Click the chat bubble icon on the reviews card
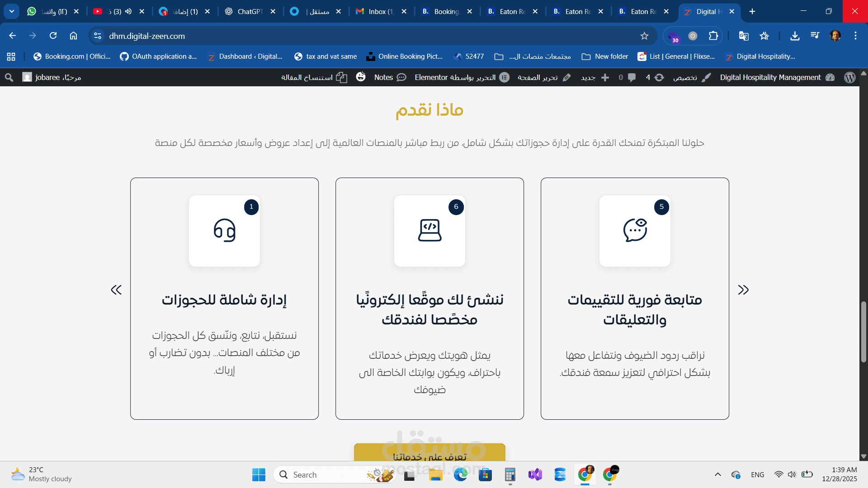This screenshot has width=868, height=488. coord(635,230)
